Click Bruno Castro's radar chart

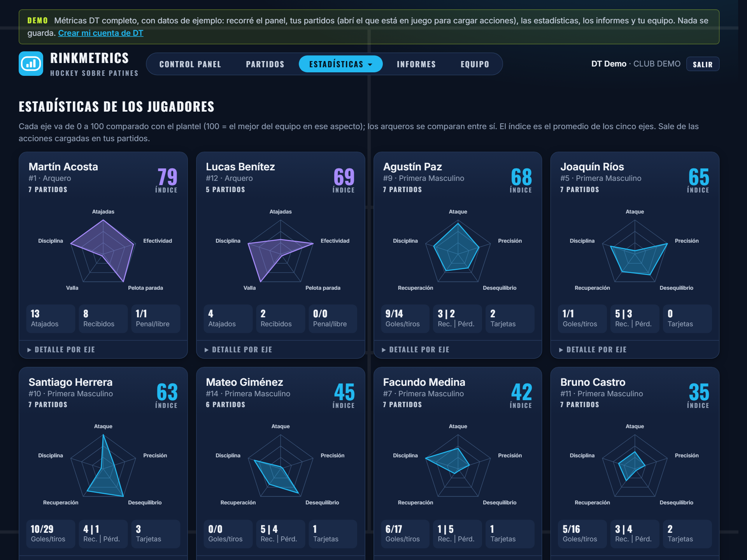tap(635, 465)
